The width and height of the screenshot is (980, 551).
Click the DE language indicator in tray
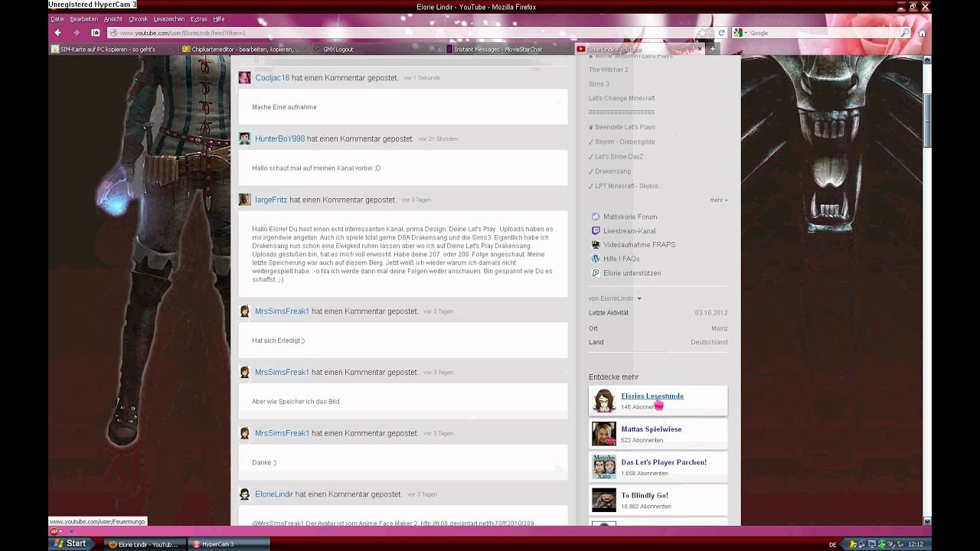tap(832, 544)
